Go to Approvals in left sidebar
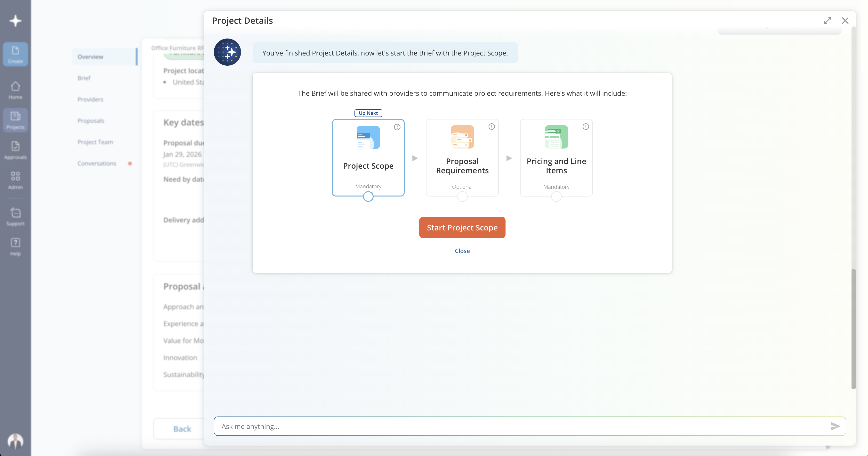The width and height of the screenshot is (868, 456). (16, 150)
